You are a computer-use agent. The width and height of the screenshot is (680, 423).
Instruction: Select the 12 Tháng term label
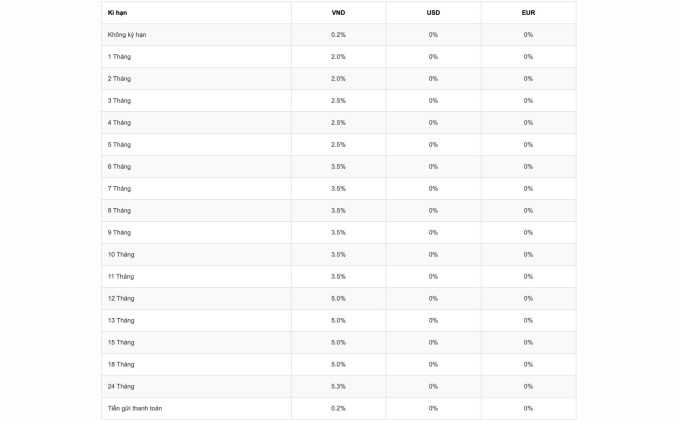(121, 299)
